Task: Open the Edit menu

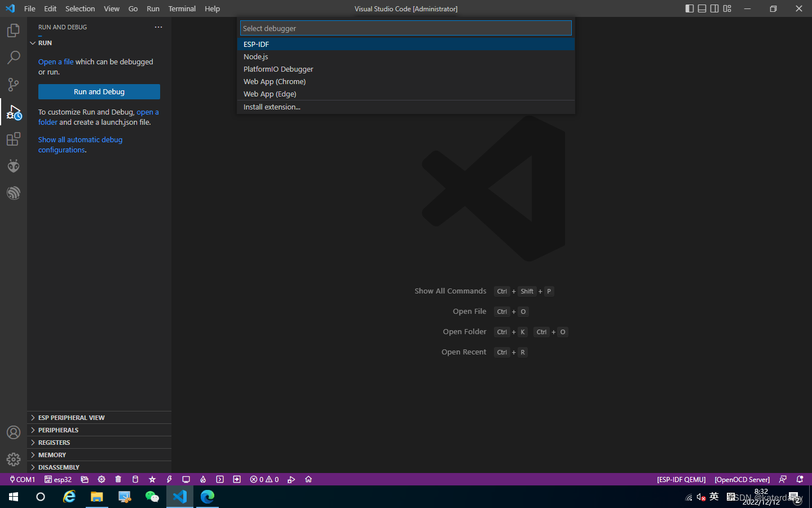Action: coord(50,8)
